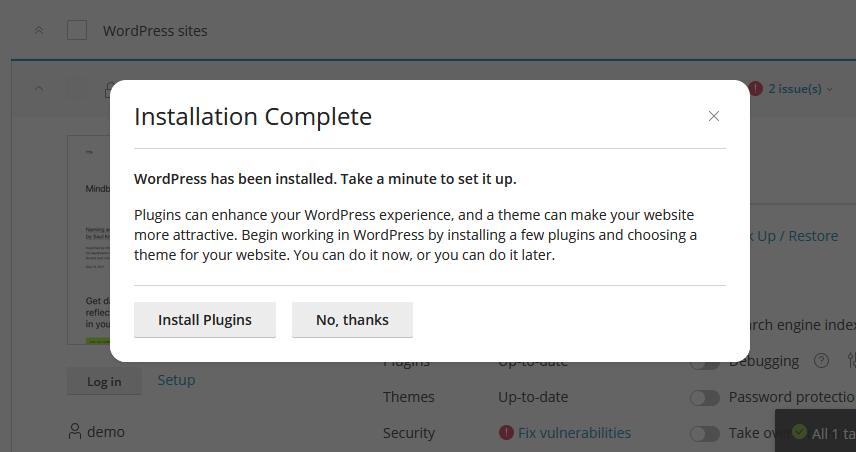This screenshot has width=856, height=452.
Task: Open the Back Up / Restore link
Action: click(794, 236)
